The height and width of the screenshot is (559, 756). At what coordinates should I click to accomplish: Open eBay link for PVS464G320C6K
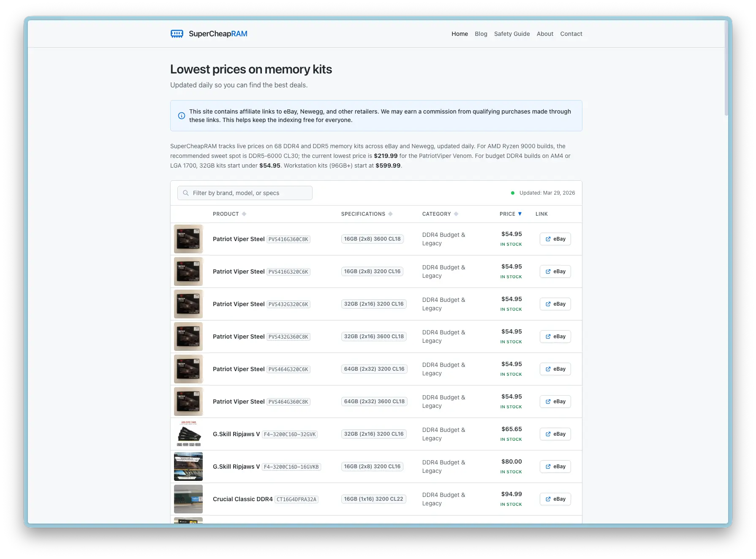555,369
